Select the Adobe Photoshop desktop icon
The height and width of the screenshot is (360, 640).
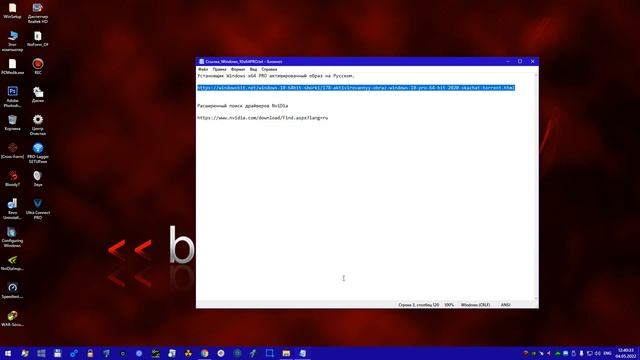[x=12, y=97]
